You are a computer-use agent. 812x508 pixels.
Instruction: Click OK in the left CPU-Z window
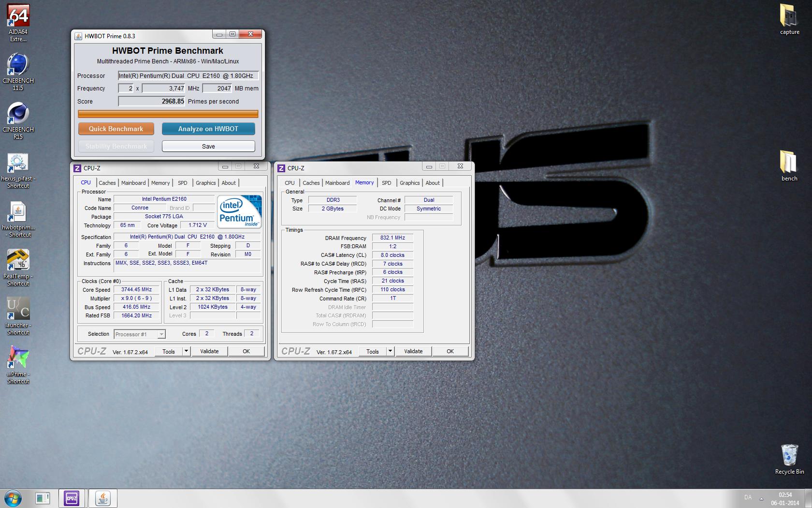[x=246, y=351]
